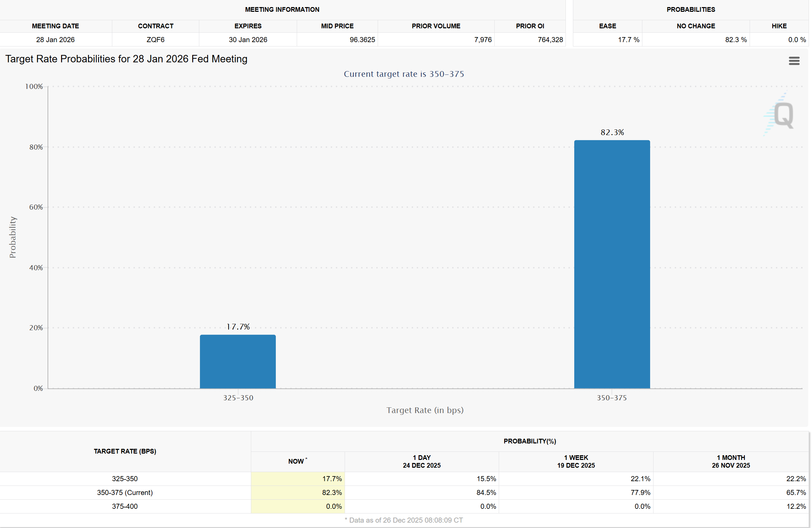812x528 pixels.
Task: Click the HIKE probability header
Action: point(779,26)
